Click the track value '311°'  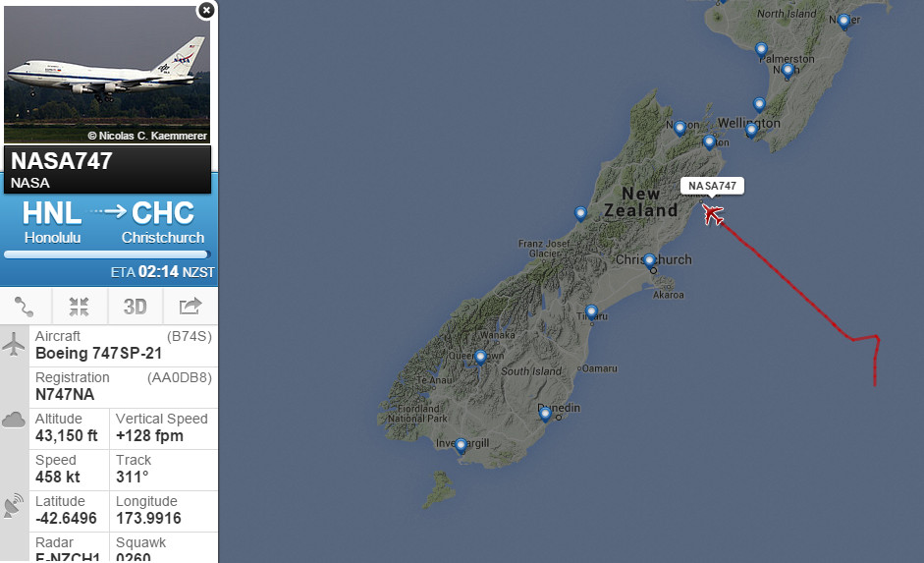132,477
